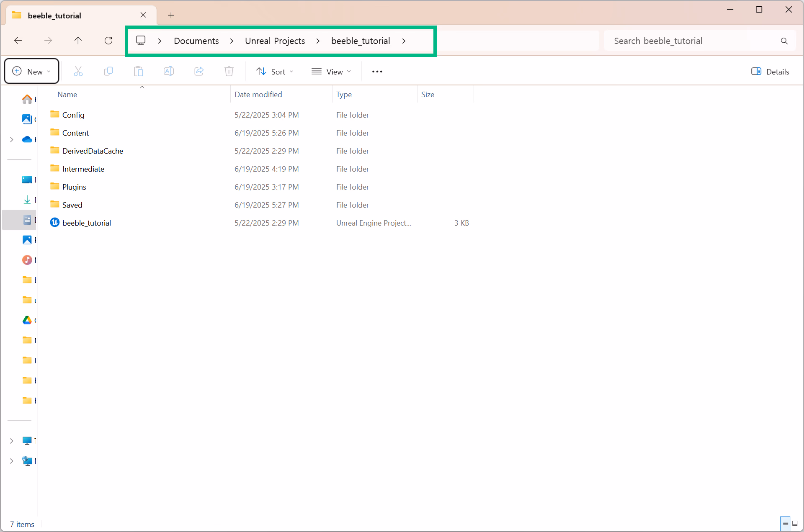Open the See more ellipsis menu
Viewport: 804px width, 532px height.
click(376, 71)
